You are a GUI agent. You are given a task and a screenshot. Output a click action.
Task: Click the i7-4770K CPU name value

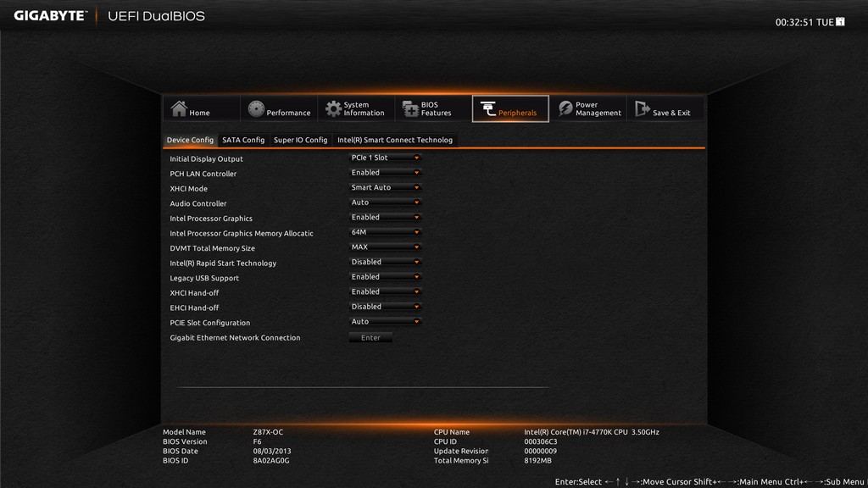pos(591,432)
